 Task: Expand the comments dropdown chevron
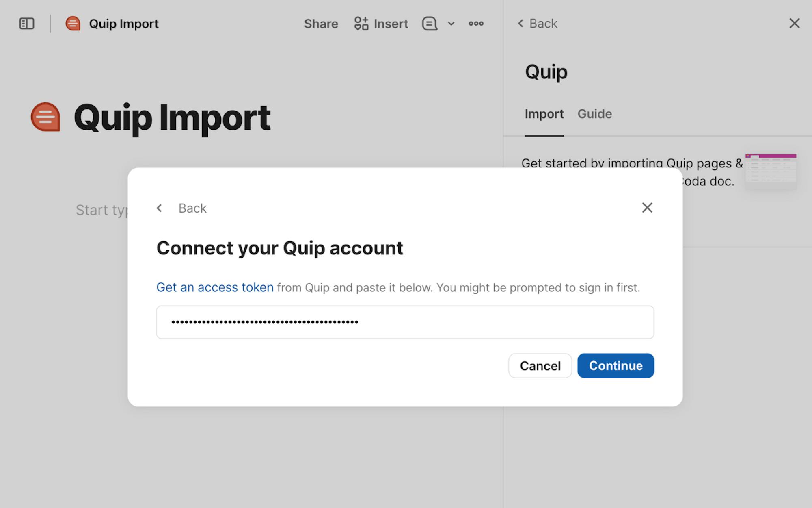(451, 24)
